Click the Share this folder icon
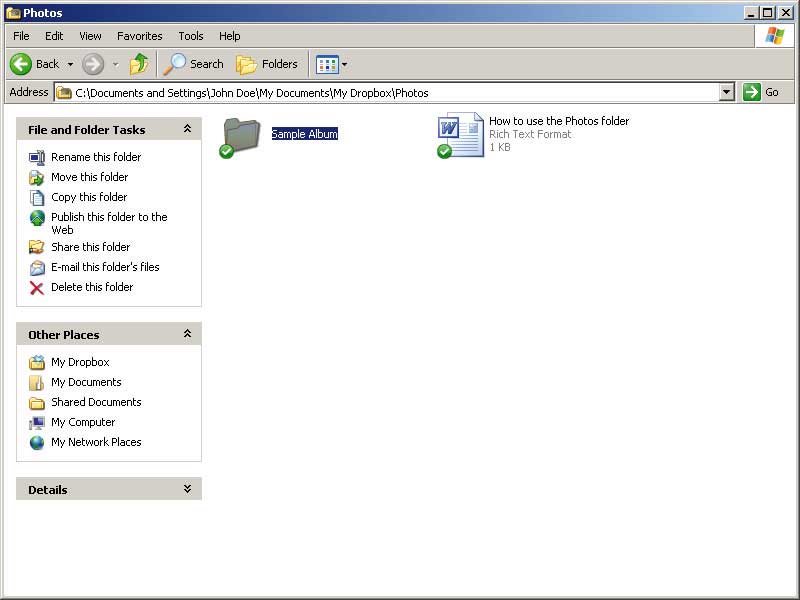Image resolution: width=800 pixels, height=600 pixels. (x=36, y=247)
